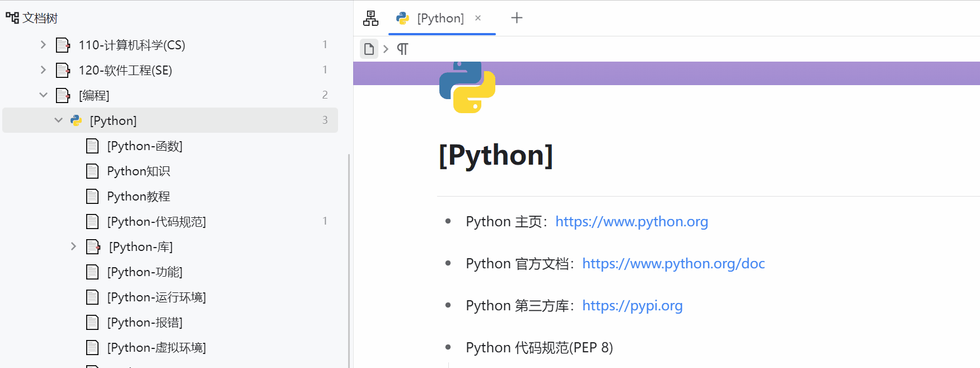Open the [编程] document
This screenshot has height=368, width=980.
point(94,95)
